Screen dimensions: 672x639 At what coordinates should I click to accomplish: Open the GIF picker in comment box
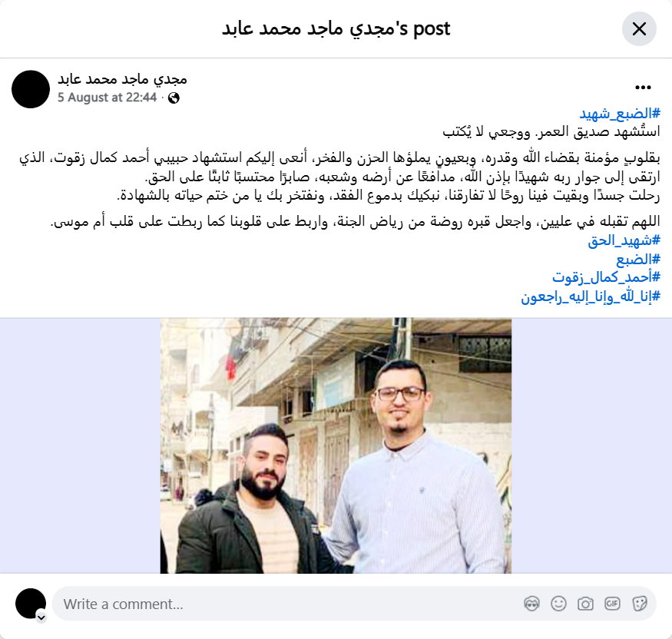tap(612, 604)
